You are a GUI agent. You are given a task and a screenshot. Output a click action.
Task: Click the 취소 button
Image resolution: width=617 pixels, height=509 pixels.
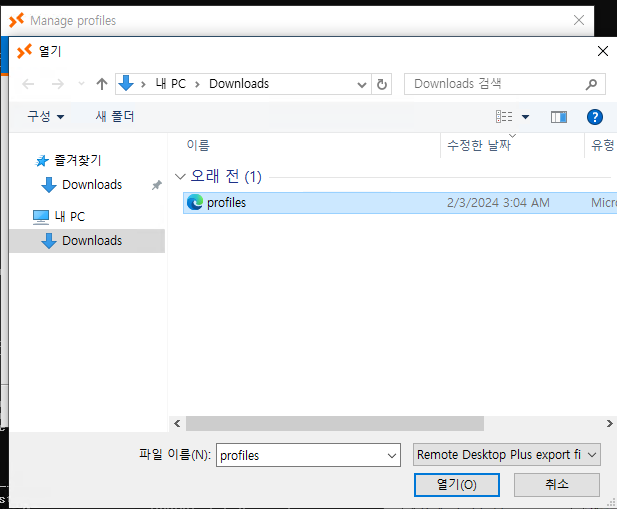coord(557,485)
